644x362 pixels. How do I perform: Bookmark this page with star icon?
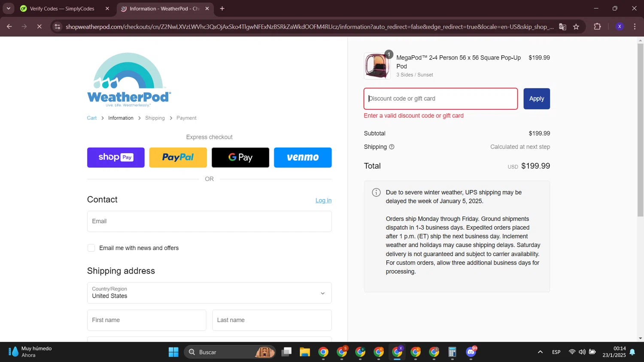(576, 27)
